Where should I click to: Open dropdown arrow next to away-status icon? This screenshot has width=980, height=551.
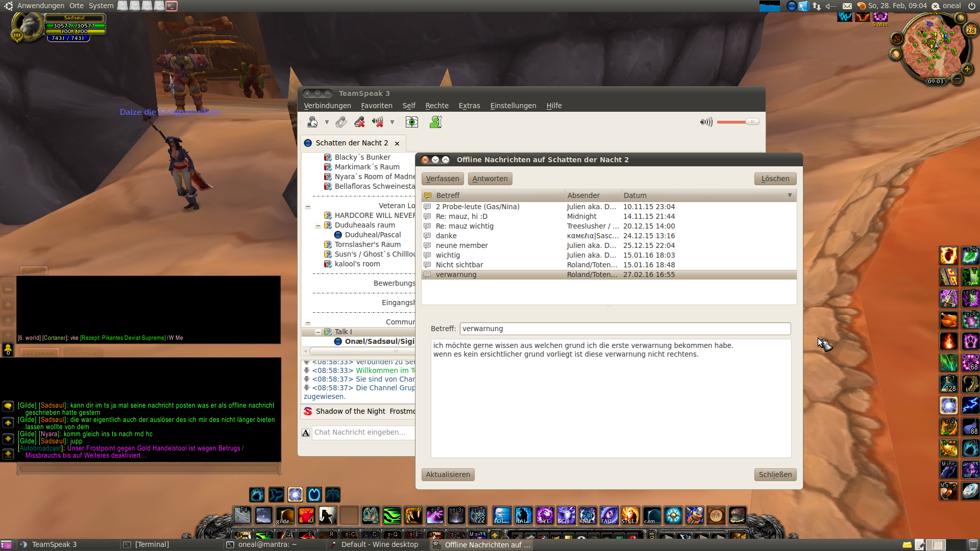tap(327, 122)
